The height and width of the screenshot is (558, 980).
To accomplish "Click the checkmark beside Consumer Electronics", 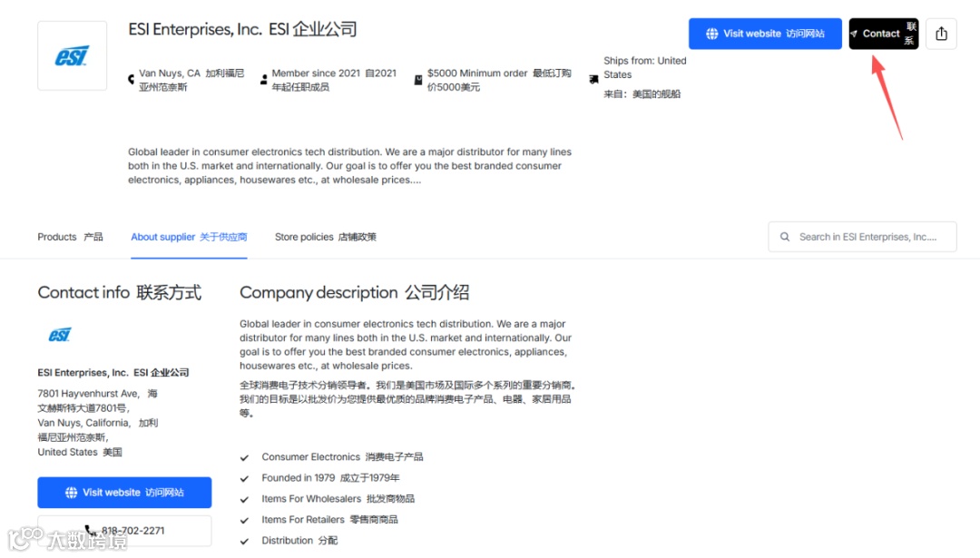I will pos(244,457).
